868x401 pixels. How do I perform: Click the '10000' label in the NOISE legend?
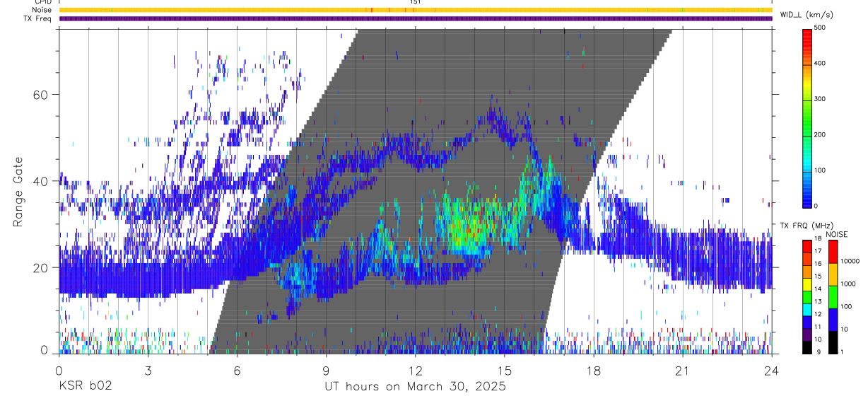click(850, 261)
